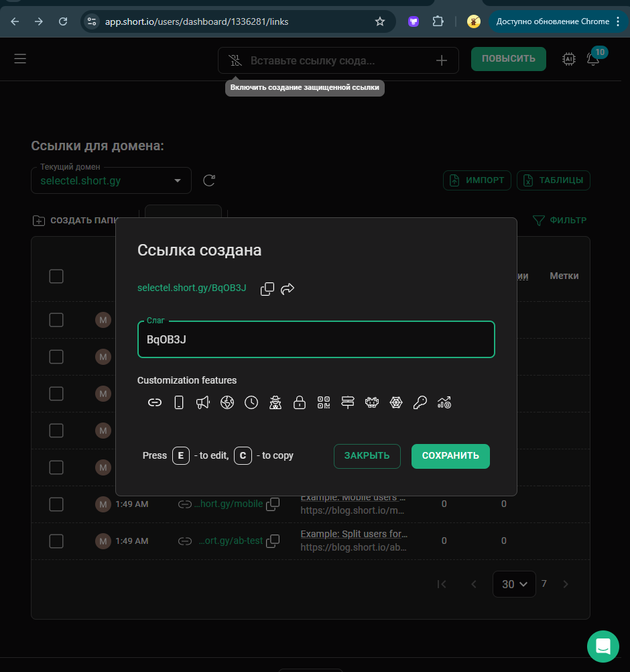Share the newly created short link
Image resolution: width=630 pixels, height=672 pixels.
288,288
